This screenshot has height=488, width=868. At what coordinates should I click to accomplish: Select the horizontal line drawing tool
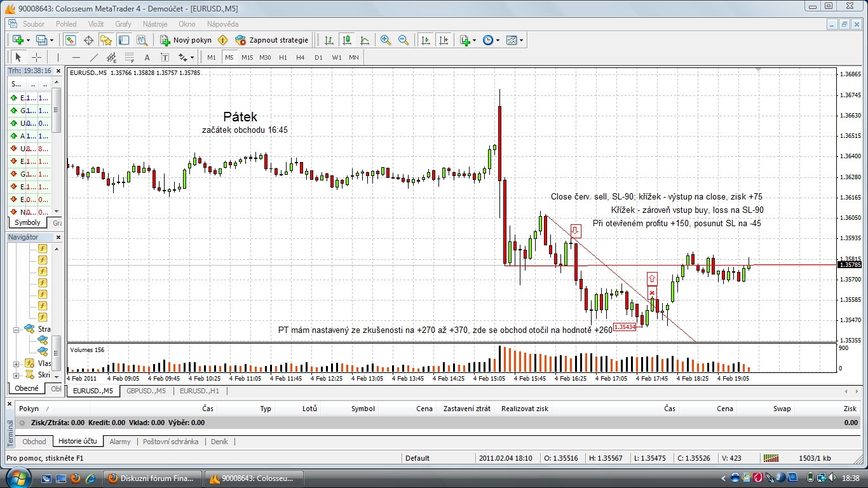pos(76,57)
